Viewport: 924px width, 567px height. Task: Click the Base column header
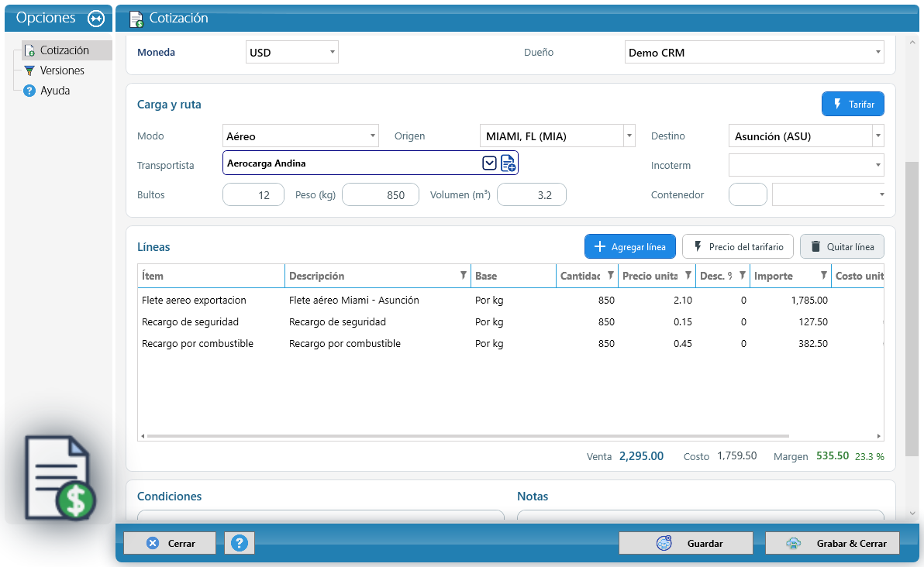click(x=513, y=276)
